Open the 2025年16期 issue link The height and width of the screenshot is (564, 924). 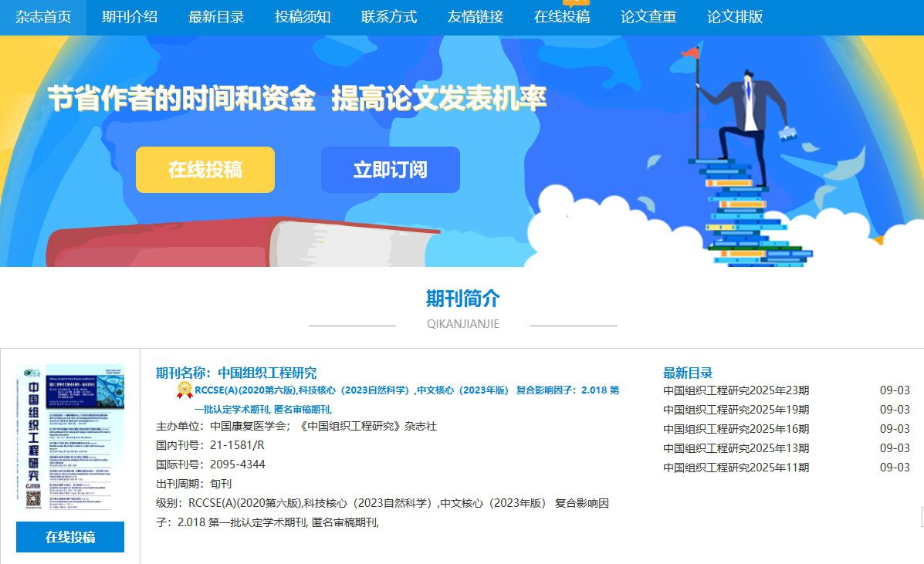(x=736, y=429)
